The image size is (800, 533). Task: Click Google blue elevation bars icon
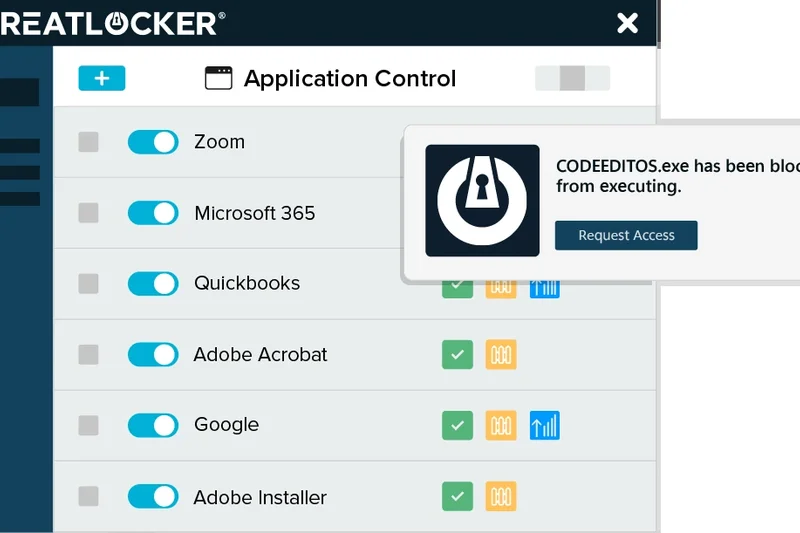coord(544,425)
